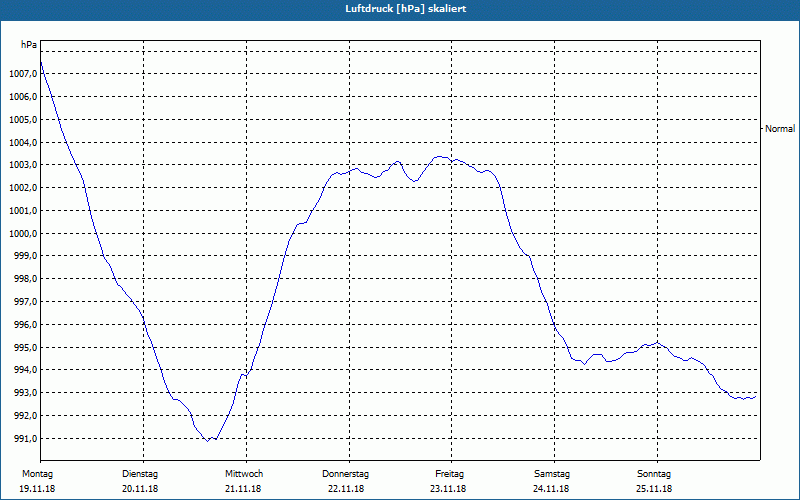Click the 994,0 axis value
Viewport: 800px width, 500px height.
pos(25,370)
